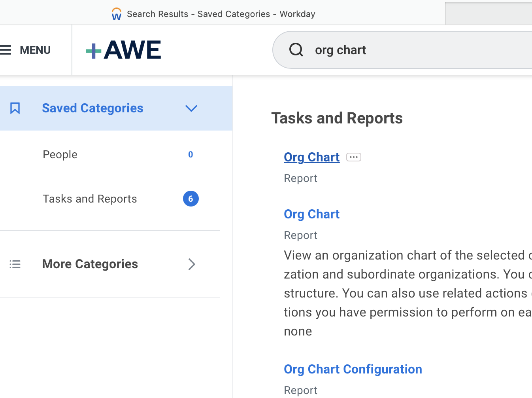
Task: Open the underlined Org Chart report link
Action: [311, 157]
